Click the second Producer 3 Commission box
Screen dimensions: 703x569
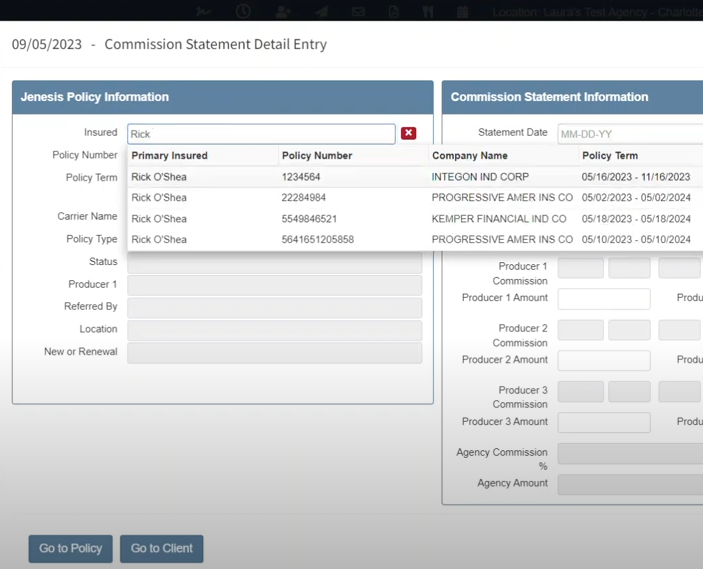[629, 391]
